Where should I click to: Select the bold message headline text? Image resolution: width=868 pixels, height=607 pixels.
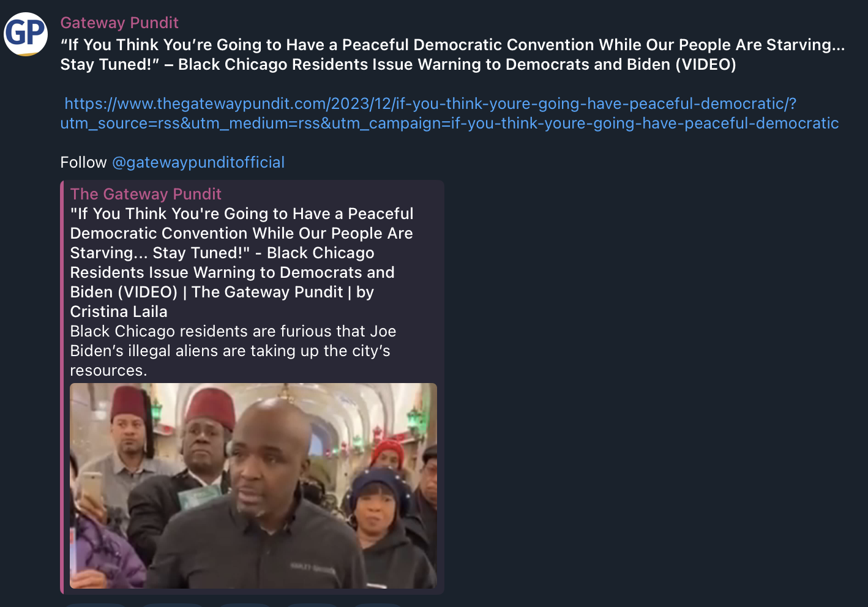click(452, 54)
